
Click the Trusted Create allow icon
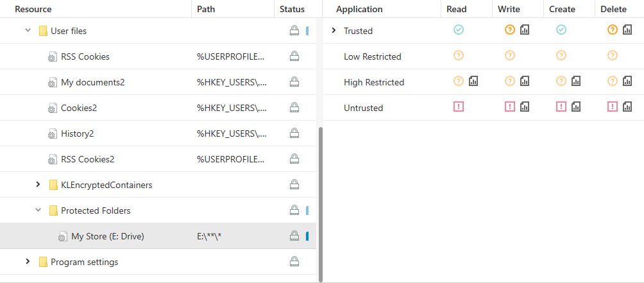(x=561, y=30)
